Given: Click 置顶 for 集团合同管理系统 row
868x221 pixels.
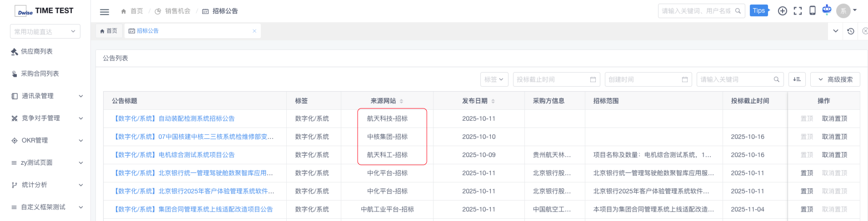Looking at the screenshot, I should pyautogui.click(x=807, y=209).
